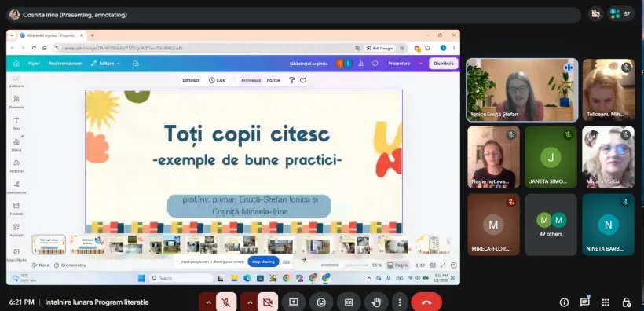The image size is (644, 311).
Task: Toggle the camera button in Meet
Action: [268, 302]
